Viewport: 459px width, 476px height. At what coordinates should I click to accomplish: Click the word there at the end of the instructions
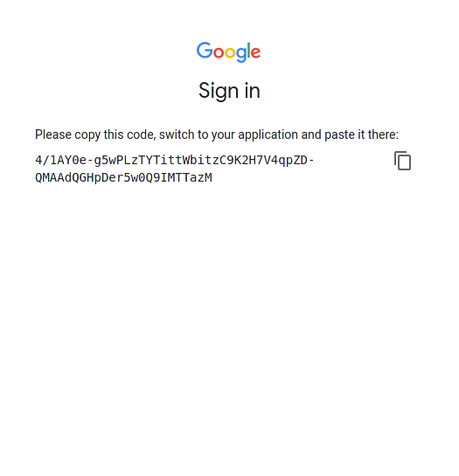pos(383,135)
